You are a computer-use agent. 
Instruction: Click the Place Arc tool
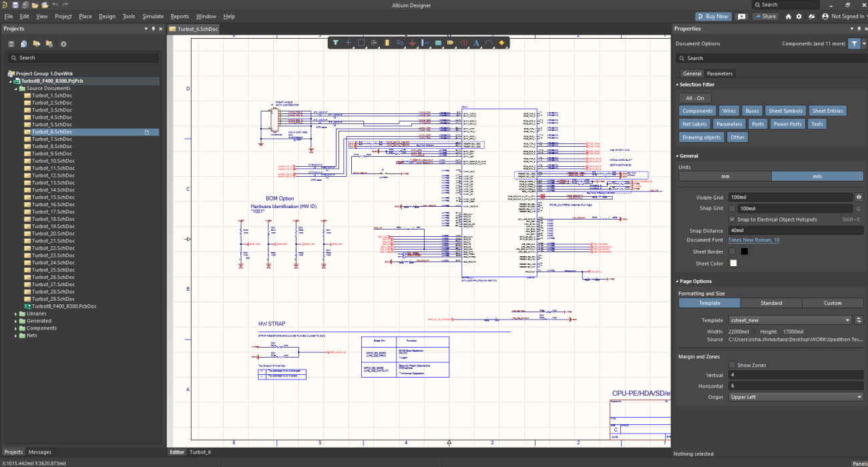489,43
